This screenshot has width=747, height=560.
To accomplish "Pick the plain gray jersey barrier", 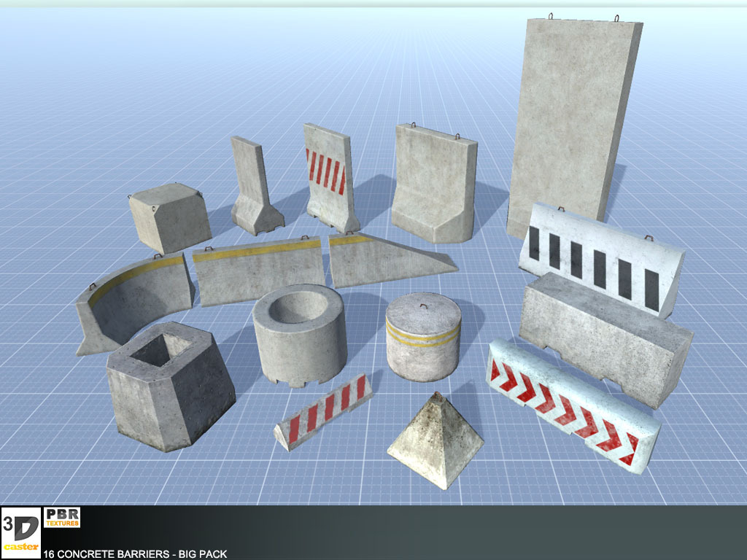I will coord(605,337).
